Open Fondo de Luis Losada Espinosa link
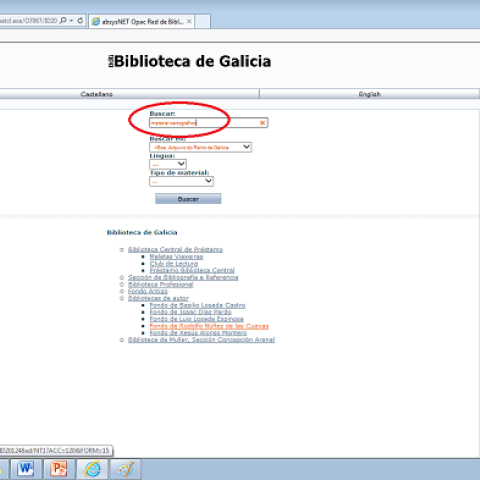Screen dimensions: 480x480 [x=196, y=319]
